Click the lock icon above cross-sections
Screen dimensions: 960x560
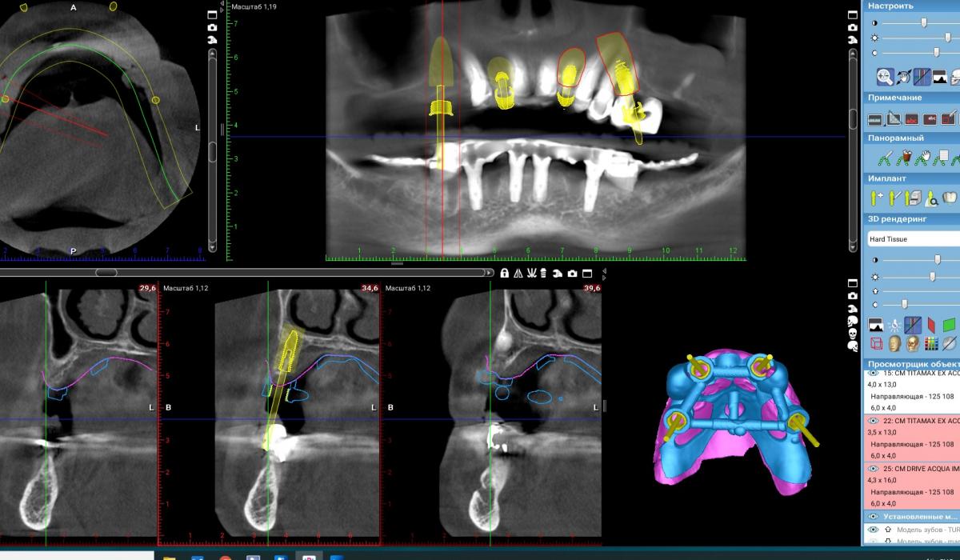[x=505, y=273]
